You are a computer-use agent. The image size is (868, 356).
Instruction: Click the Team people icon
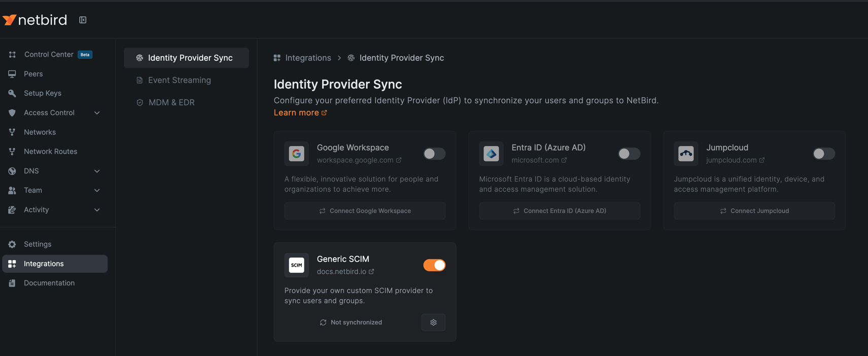tap(12, 190)
